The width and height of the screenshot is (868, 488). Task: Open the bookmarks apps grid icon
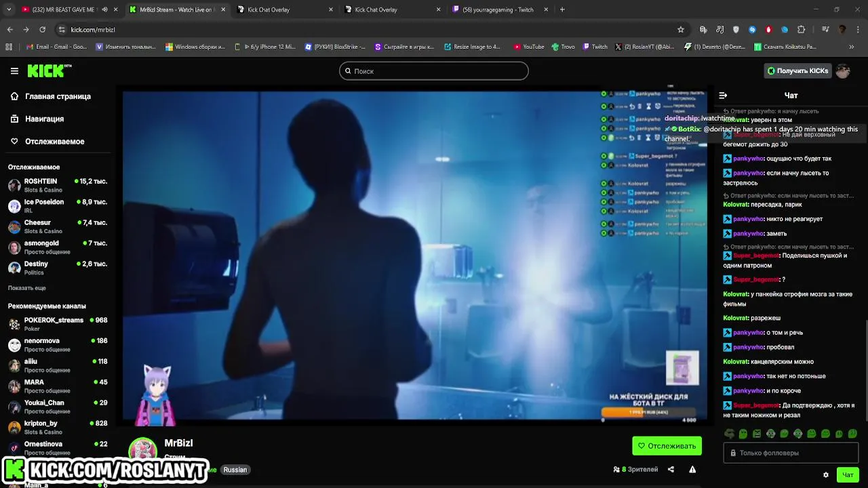click(x=9, y=47)
